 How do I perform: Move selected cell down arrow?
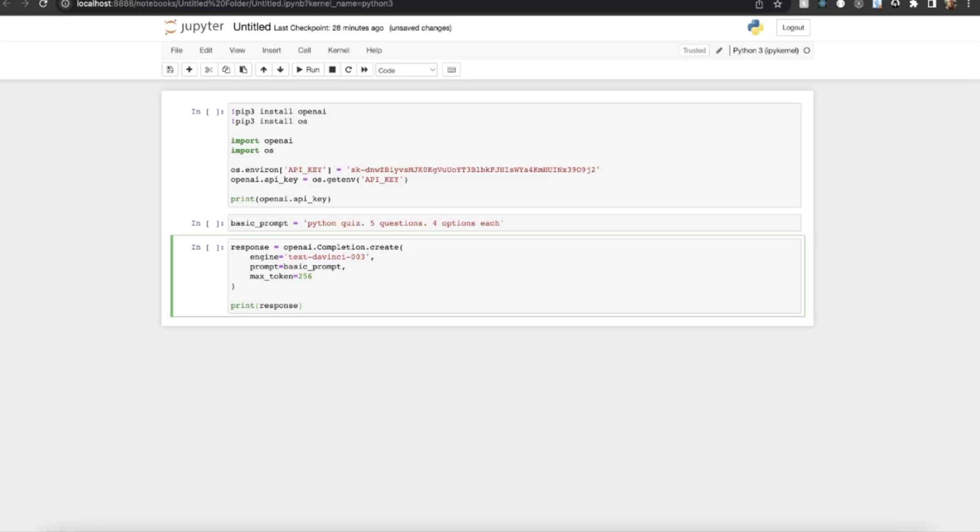pos(280,70)
